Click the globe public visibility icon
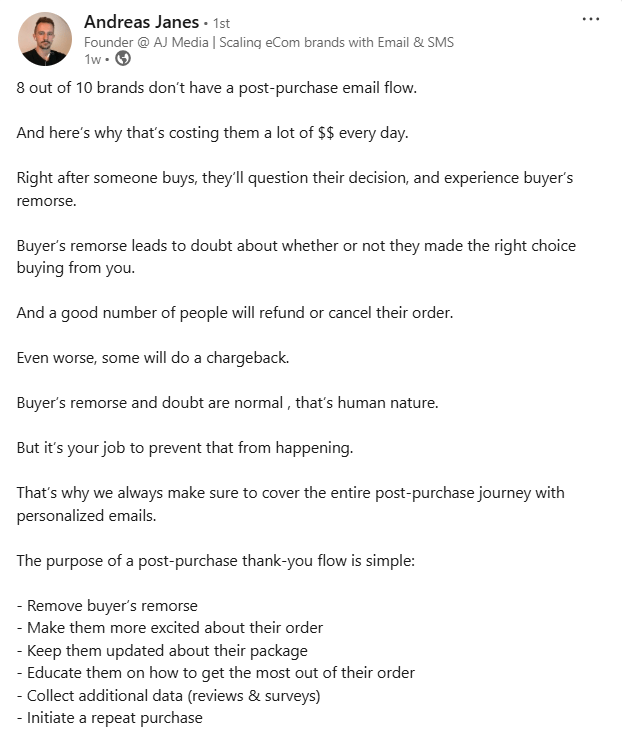This screenshot has height=741, width=622. click(x=123, y=59)
